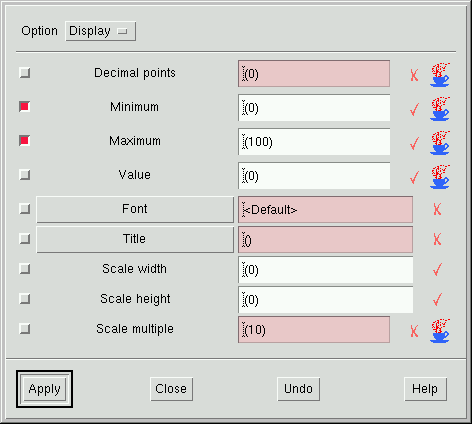
Task: Open the Font chooser button
Action: (135, 209)
